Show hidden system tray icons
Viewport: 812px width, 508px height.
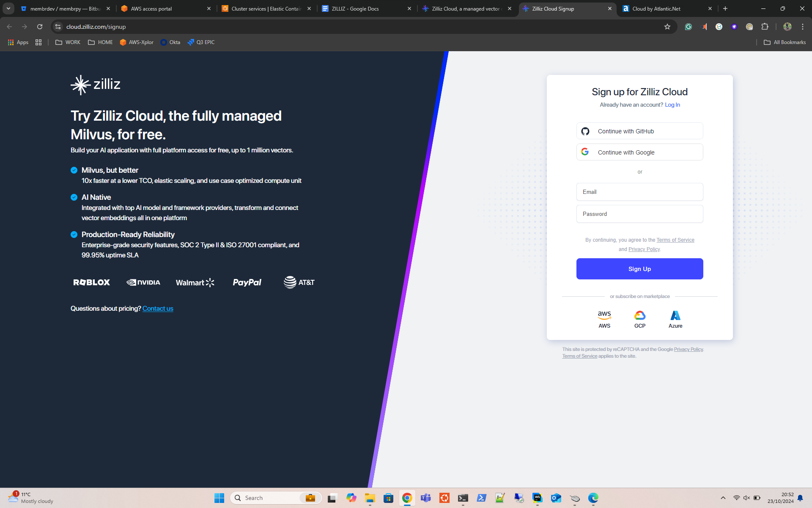(x=723, y=498)
